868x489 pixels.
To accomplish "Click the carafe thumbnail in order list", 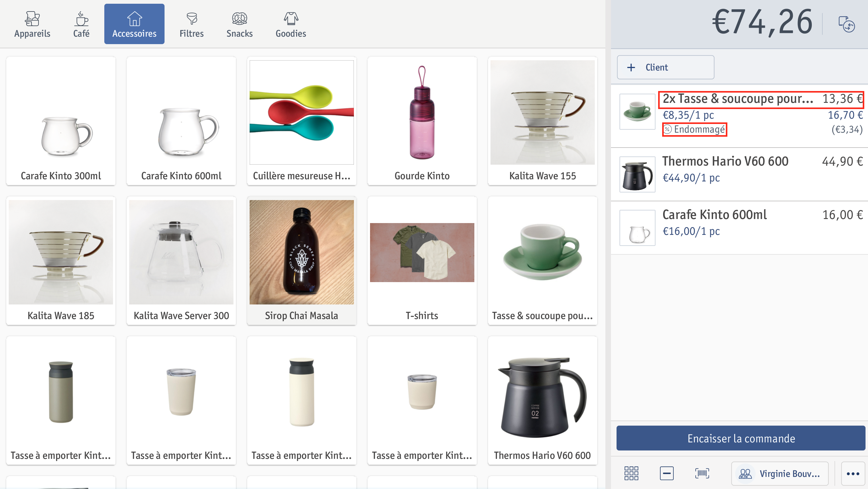I will pos(637,228).
